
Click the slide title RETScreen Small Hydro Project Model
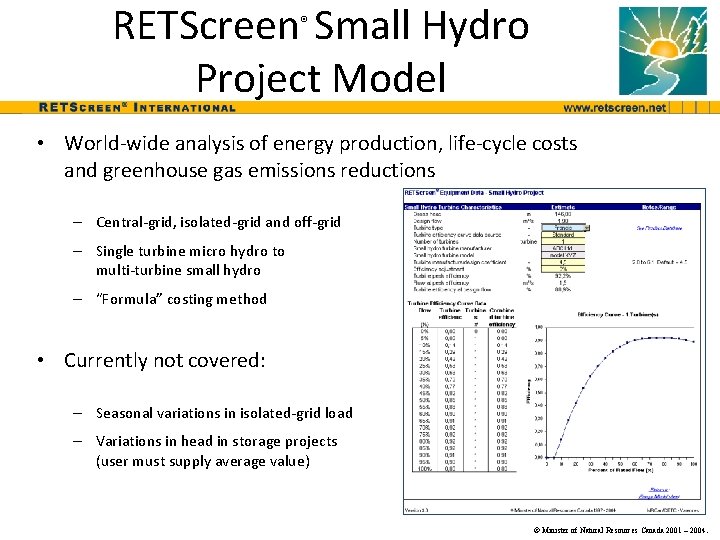[321, 51]
